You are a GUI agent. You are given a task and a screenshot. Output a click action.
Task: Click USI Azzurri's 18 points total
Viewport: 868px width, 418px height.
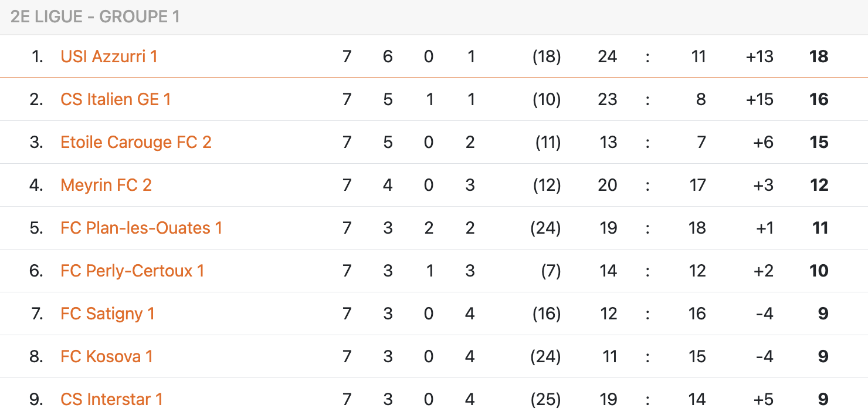(818, 57)
